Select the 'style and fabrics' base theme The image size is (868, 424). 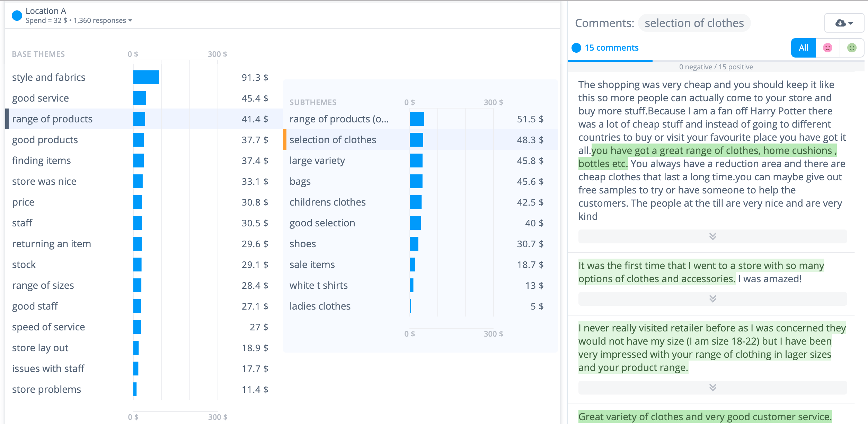(49, 77)
